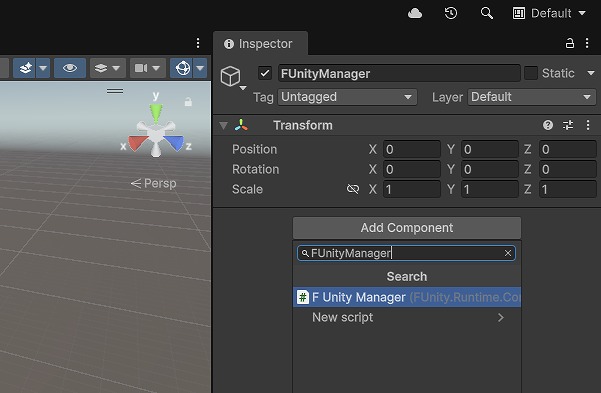Viewport: 601px width, 393px height.
Task: Collapse the Transform component foldout
Action: click(x=223, y=125)
